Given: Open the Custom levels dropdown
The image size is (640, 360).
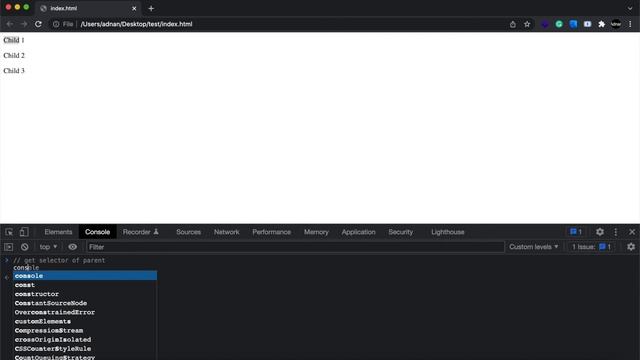Looking at the screenshot, I should tap(533, 247).
